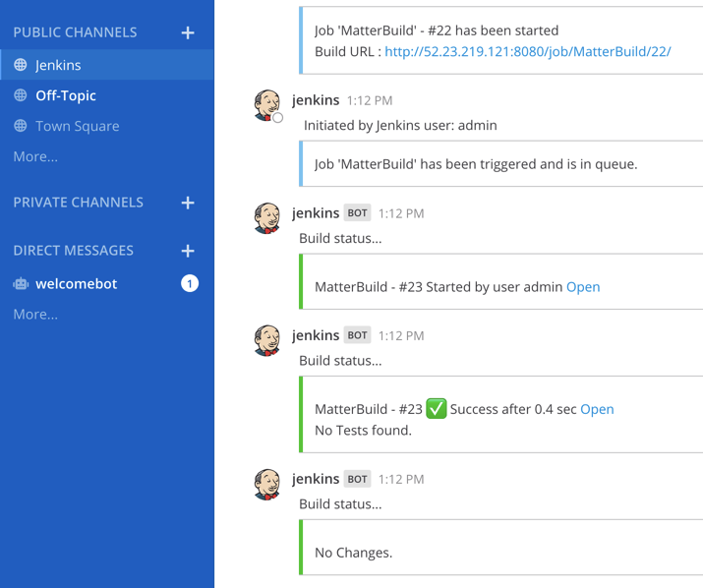
Task: Click the jenkins avatar on the Success message
Action: [x=266, y=341]
